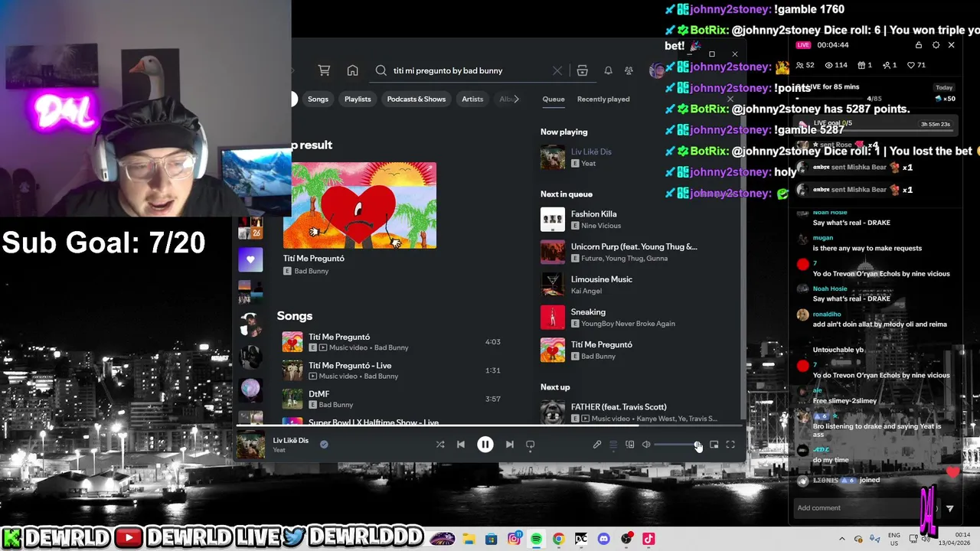Play Tití Me Preguntó - Live row
Screen dimensions: 980x551
(x=390, y=370)
